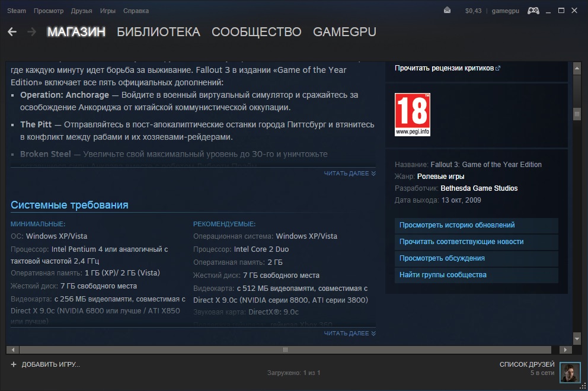588x391 pixels.
Task: Open the gamegpu account dropdown
Action: 505,11
